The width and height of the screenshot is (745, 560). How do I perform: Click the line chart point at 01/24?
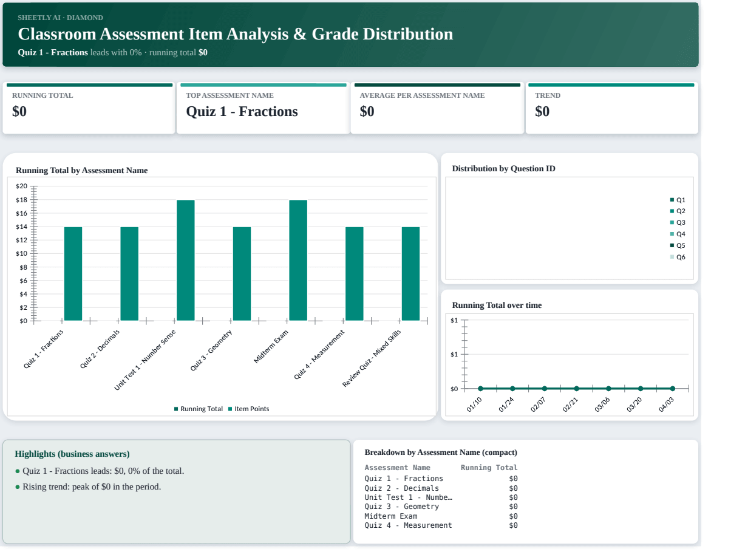pos(512,389)
